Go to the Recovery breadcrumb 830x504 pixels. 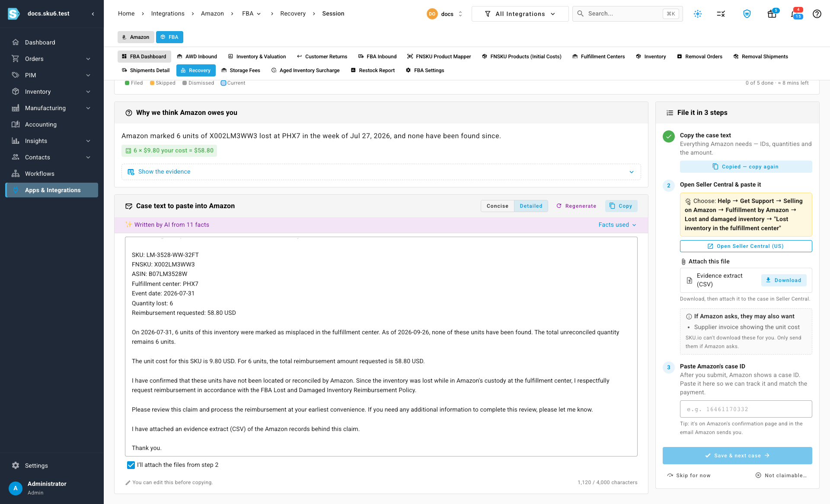293,14
